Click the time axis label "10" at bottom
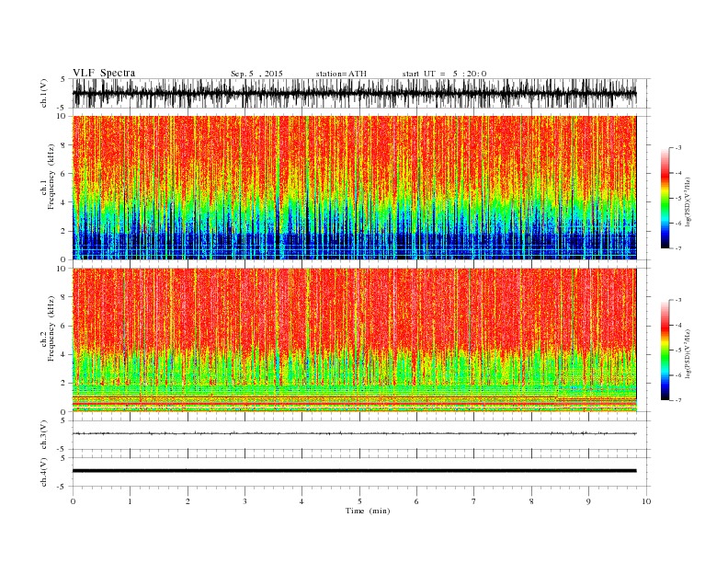The height and width of the screenshot is (563, 728). [646, 501]
